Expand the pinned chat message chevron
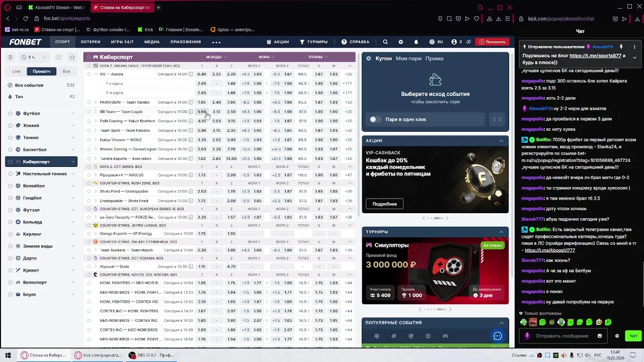 click(634, 57)
